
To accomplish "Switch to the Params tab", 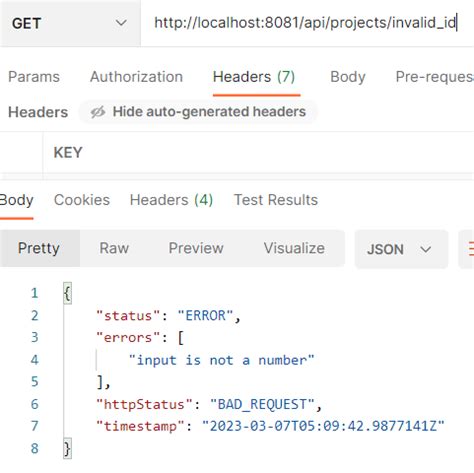I will [x=34, y=77].
